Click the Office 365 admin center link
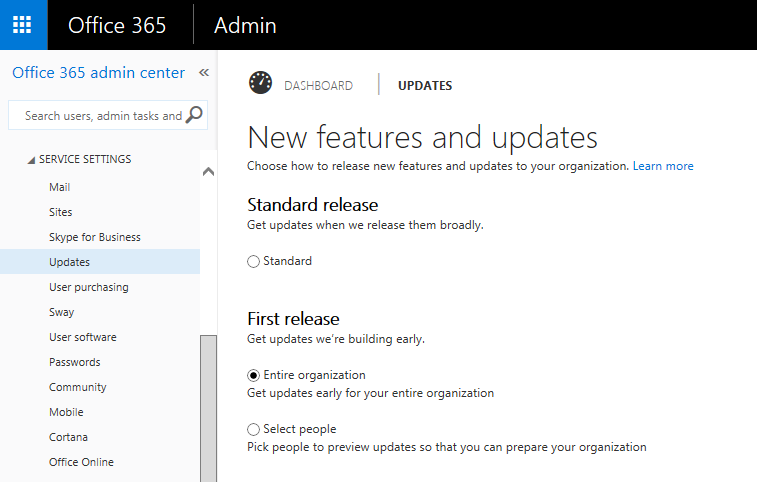 [x=98, y=73]
